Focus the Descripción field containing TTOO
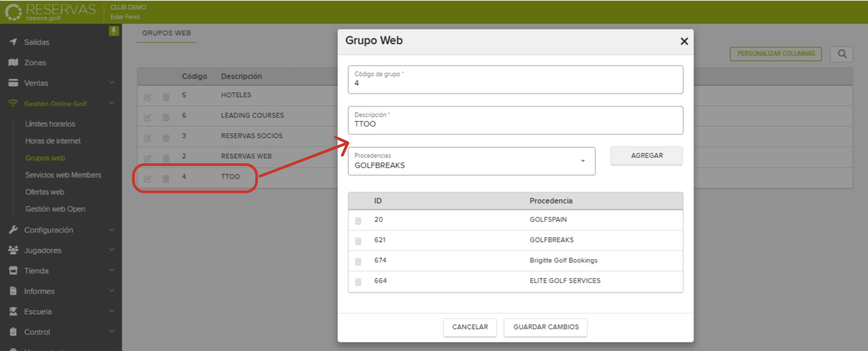 pos(515,120)
